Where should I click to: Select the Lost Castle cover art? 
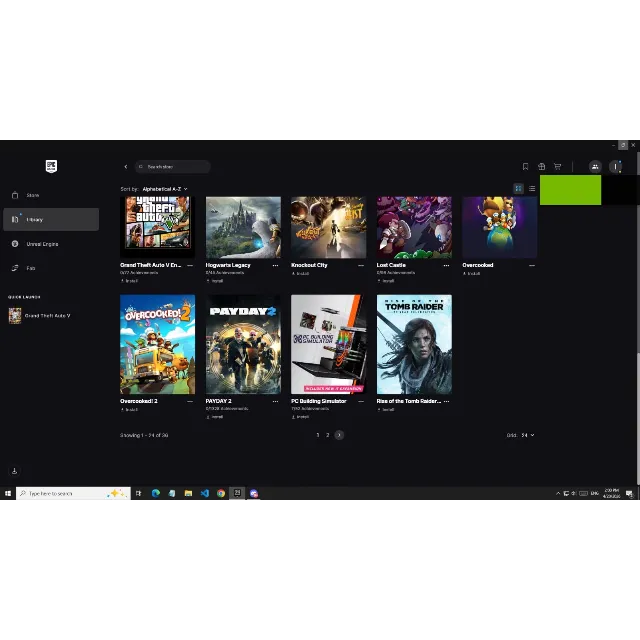(x=414, y=227)
